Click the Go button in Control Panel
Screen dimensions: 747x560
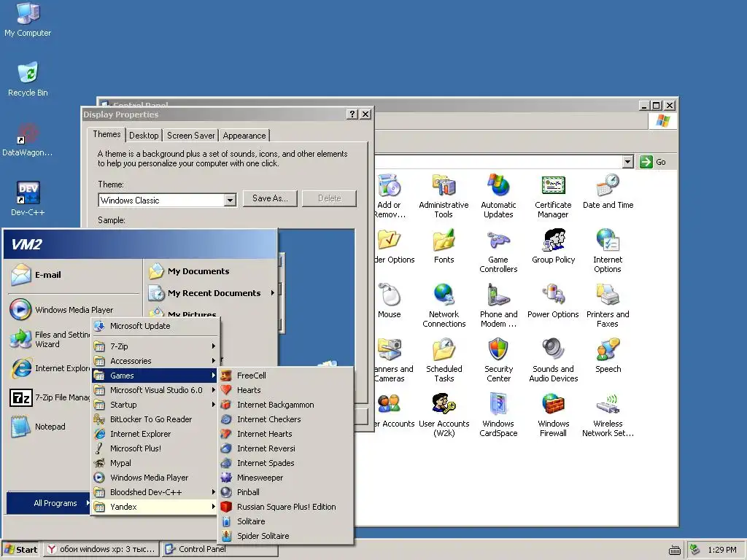click(653, 162)
